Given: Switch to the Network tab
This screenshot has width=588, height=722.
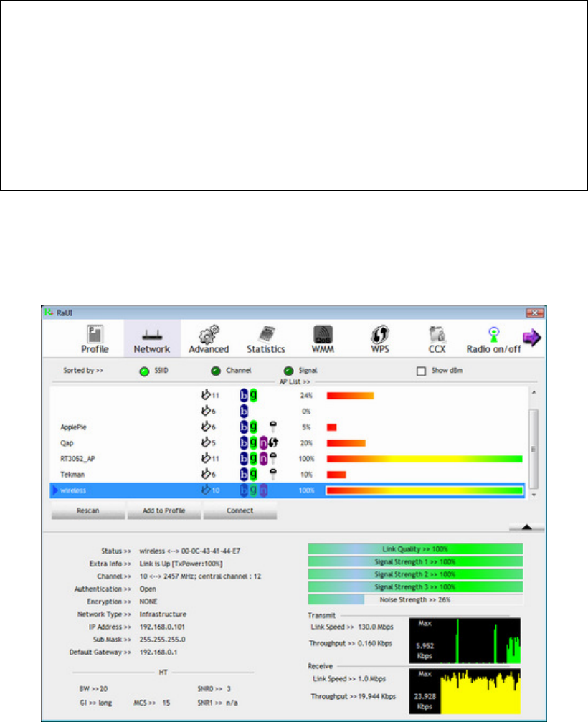Looking at the screenshot, I should coord(152,339).
